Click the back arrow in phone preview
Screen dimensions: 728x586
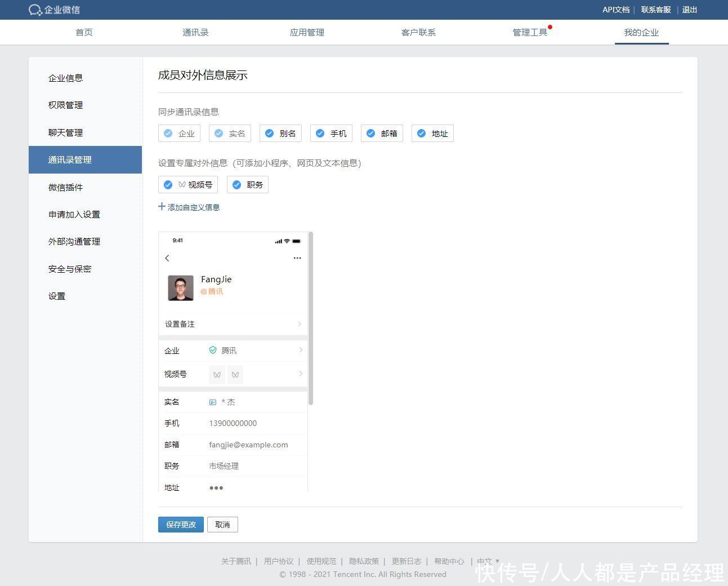(x=167, y=258)
